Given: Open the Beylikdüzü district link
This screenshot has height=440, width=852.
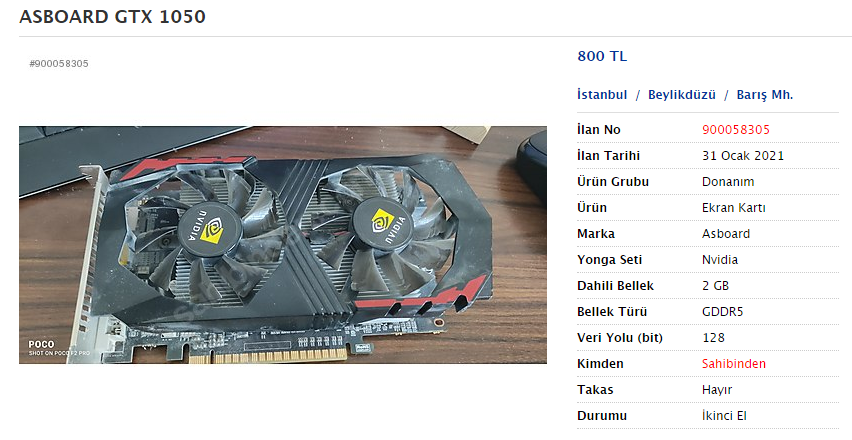Looking at the screenshot, I should 681,95.
